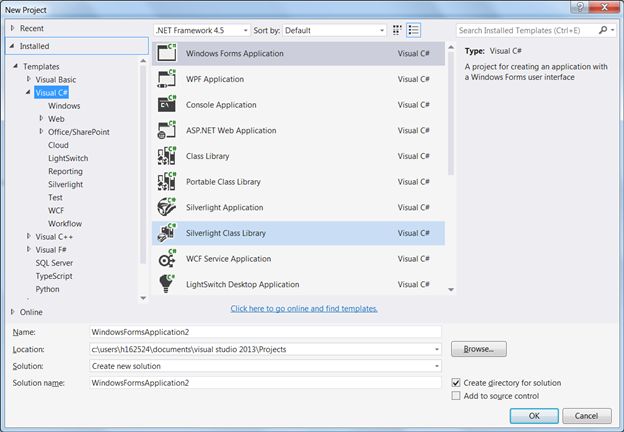Click the Cancel button
Image resolution: width=624 pixels, height=432 pixels.
(587, 416)
